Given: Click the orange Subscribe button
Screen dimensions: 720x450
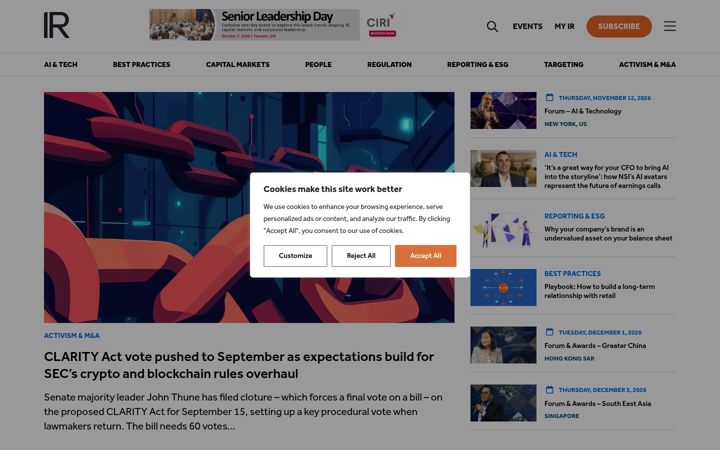Looking at the screenshot, I should click(619, 26).
